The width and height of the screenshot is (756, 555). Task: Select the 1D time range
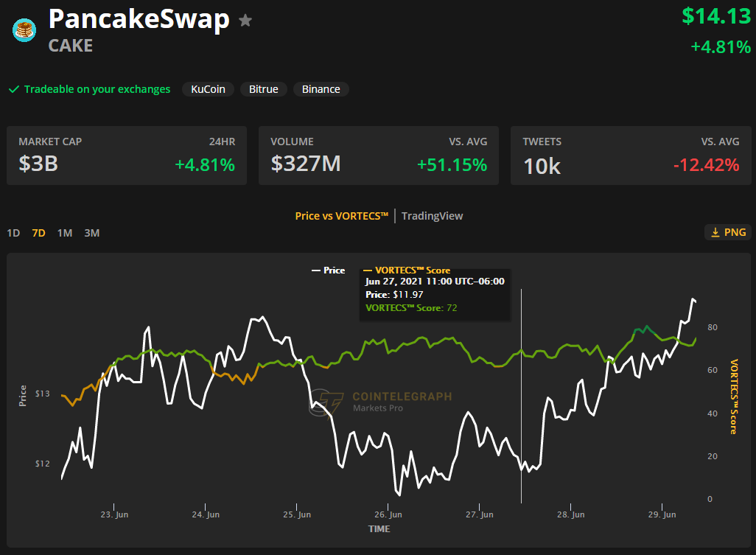point(13,233)
